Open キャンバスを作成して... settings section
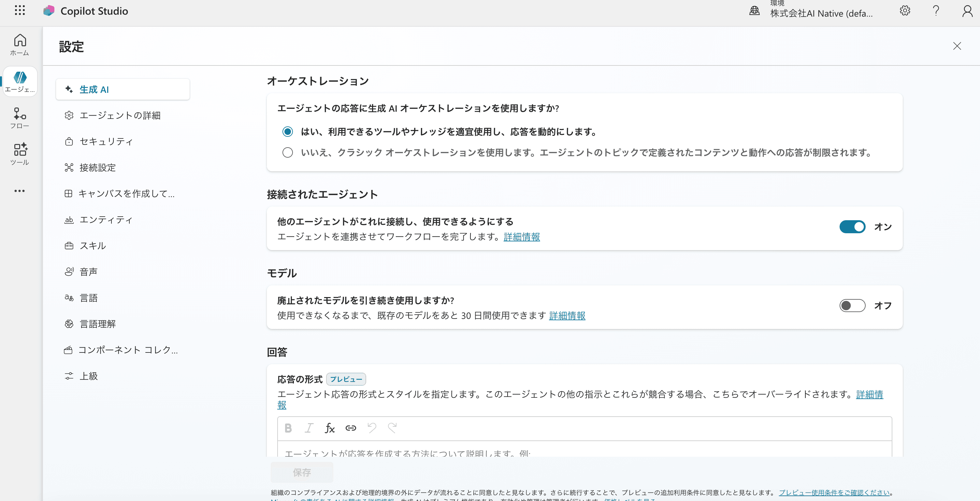 [x=122, y=193]
